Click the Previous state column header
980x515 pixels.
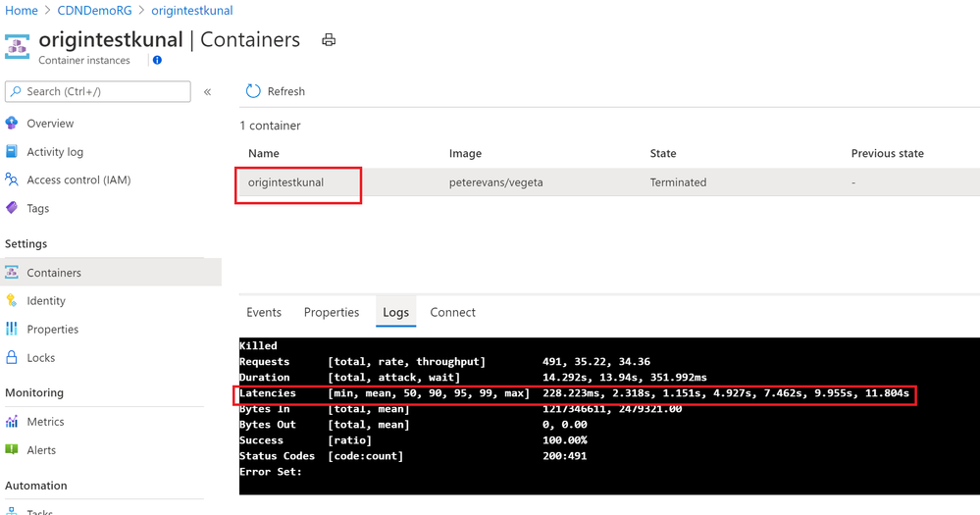(x=888, y=153)
